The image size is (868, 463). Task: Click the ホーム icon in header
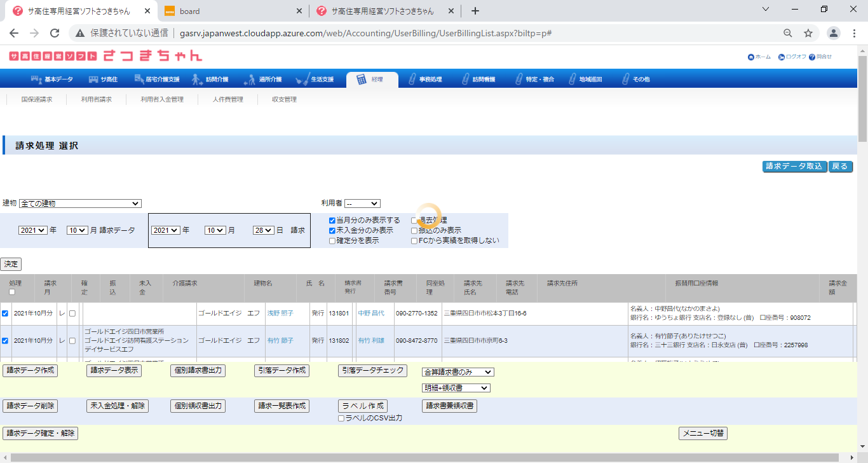pos(751,57)
